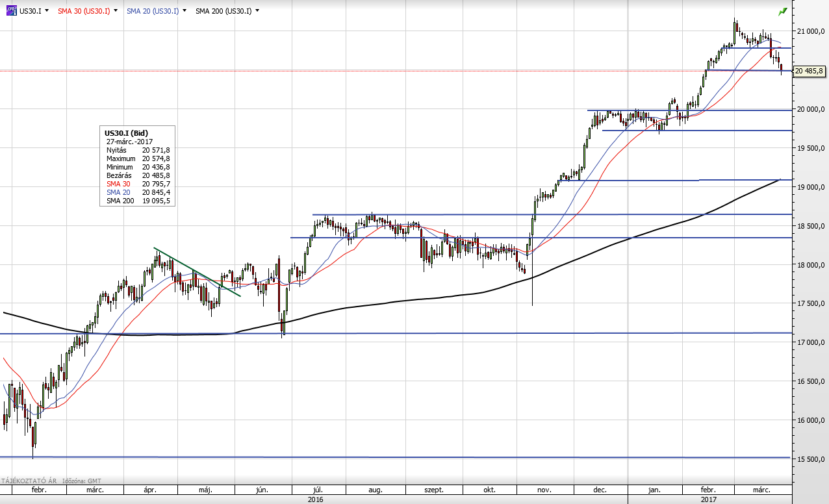This screenshot has width=829, height=504.
Task: Select the red SMA 30 (US30.I) label
Action: 84,11
